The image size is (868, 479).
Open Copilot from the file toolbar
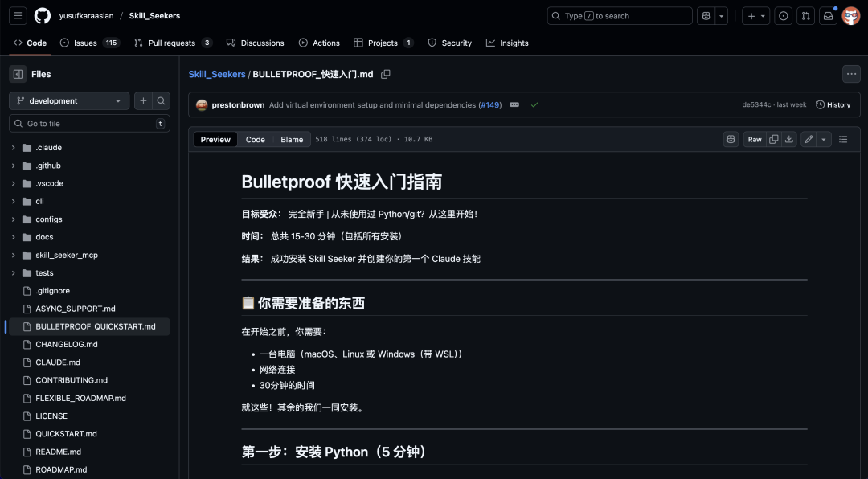[730, 138]
